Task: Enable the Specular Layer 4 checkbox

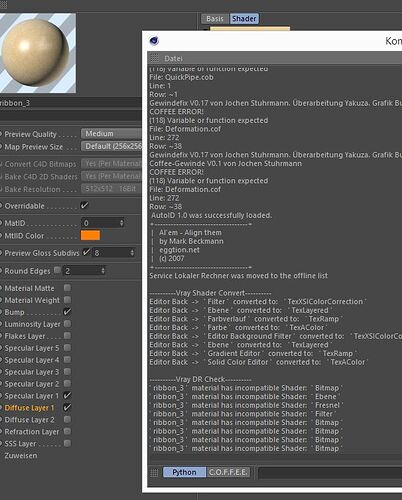Action: [x=67, y=359]
